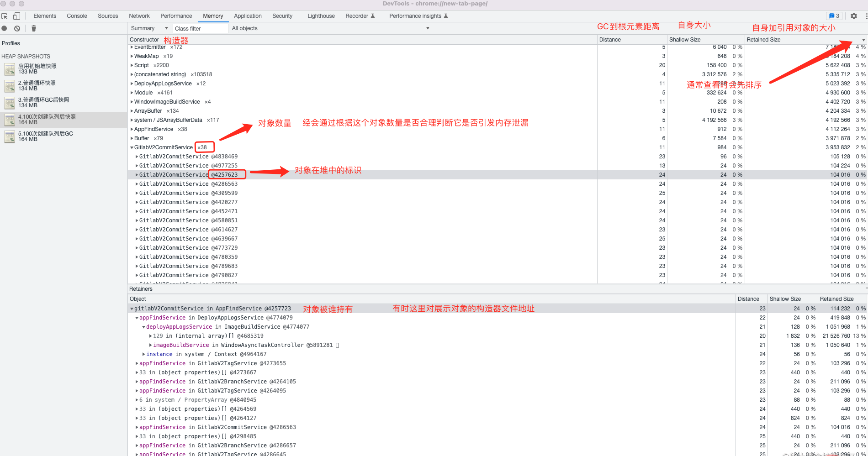This screenshot has height=456, width=868.
Task: Expand the Script ×2200 constructor
Action: pyautogui.click(x=132, y=65)
